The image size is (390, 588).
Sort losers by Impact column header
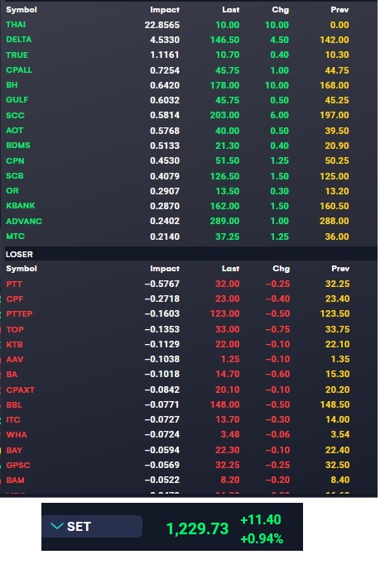click(x=165, y=269)
